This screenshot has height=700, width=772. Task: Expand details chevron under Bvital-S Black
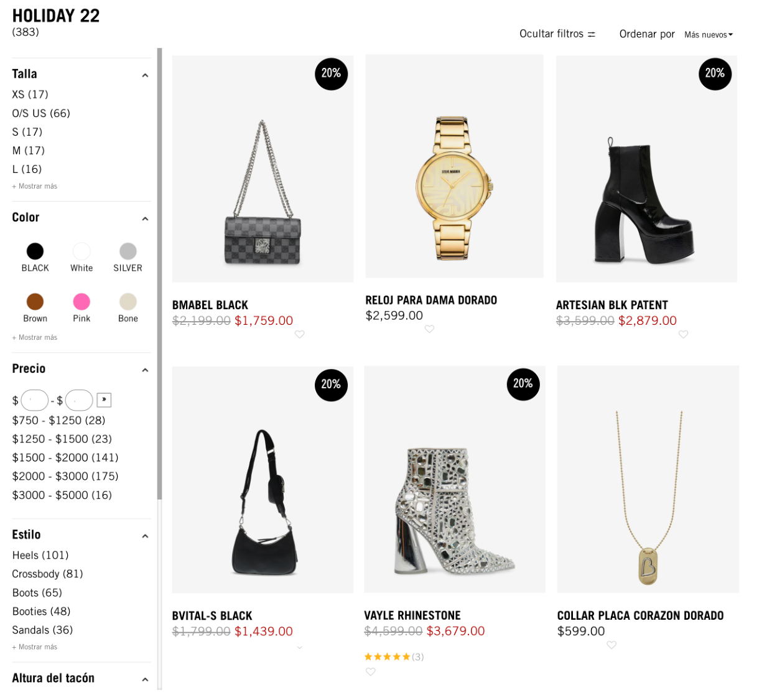pyautogui.click(x=299, y=647)
